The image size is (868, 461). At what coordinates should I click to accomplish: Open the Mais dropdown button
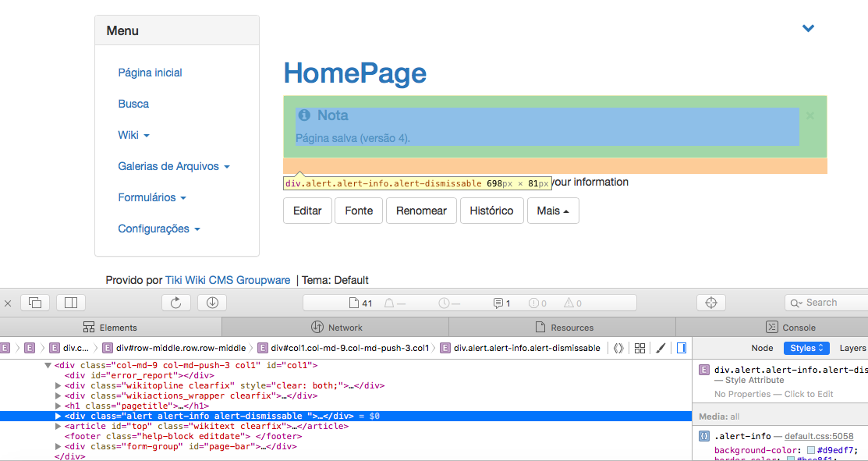[x=553, y=211]
